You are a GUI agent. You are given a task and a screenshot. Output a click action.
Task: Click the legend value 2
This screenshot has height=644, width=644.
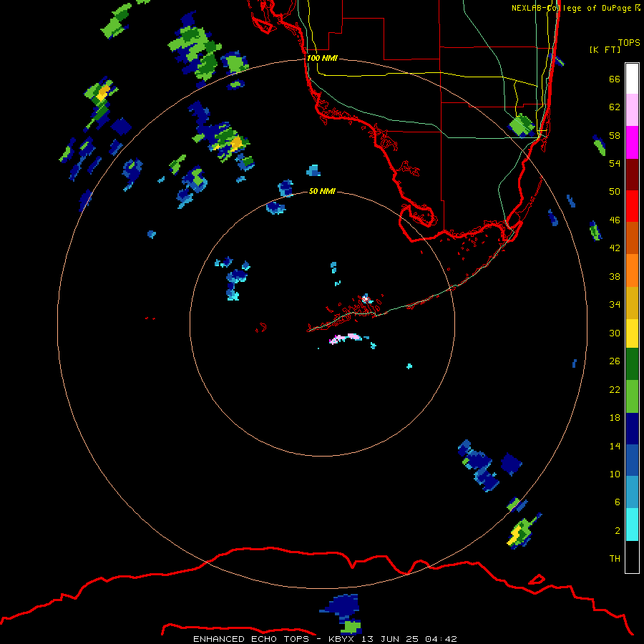click(x=618, y=531)
